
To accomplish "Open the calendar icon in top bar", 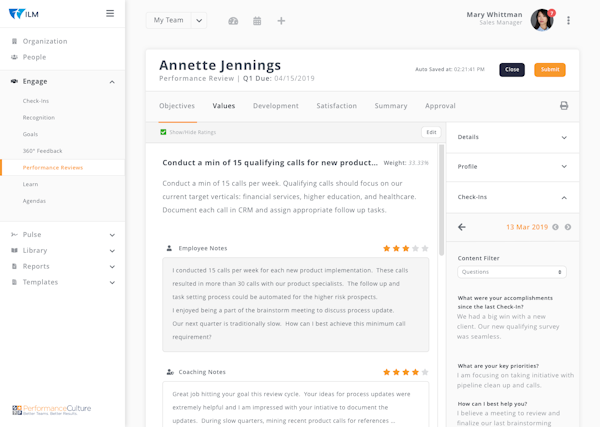I will tap(257, 21).
